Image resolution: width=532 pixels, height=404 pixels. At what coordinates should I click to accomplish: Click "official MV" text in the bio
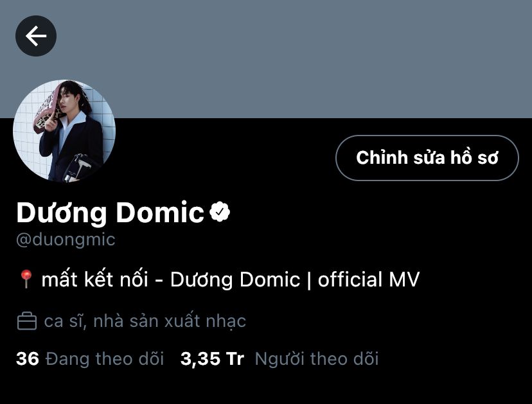pyautogui.click(x=368, y=279)
